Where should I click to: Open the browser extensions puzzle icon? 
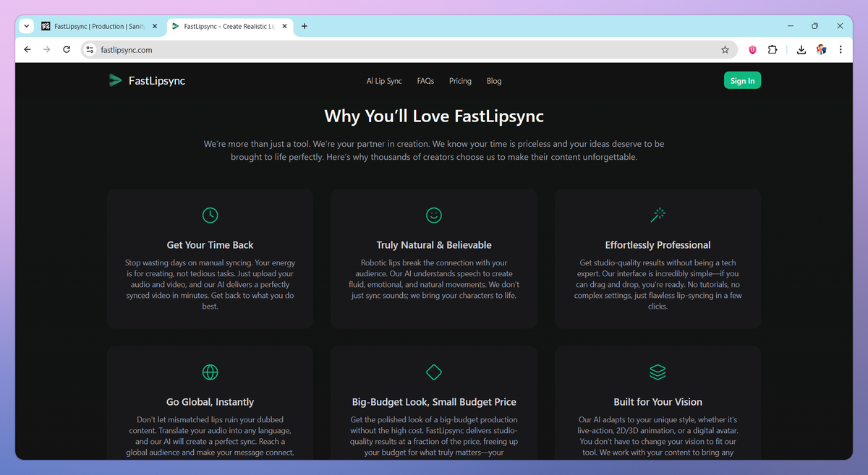click(773, 50)
